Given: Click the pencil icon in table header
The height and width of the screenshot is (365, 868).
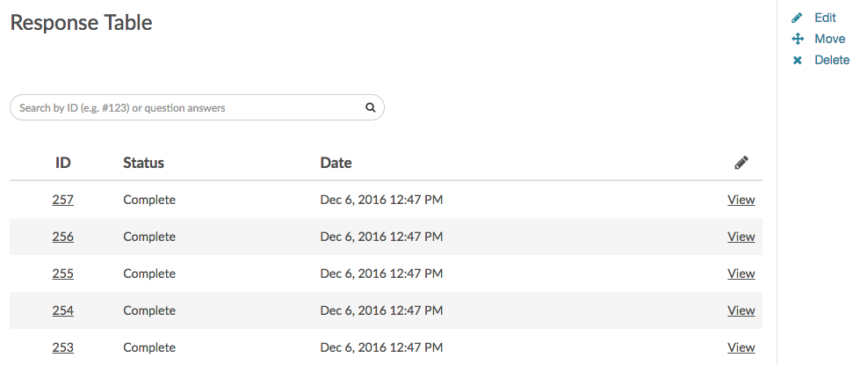Looking at the screenshot, I should [741, 163].
